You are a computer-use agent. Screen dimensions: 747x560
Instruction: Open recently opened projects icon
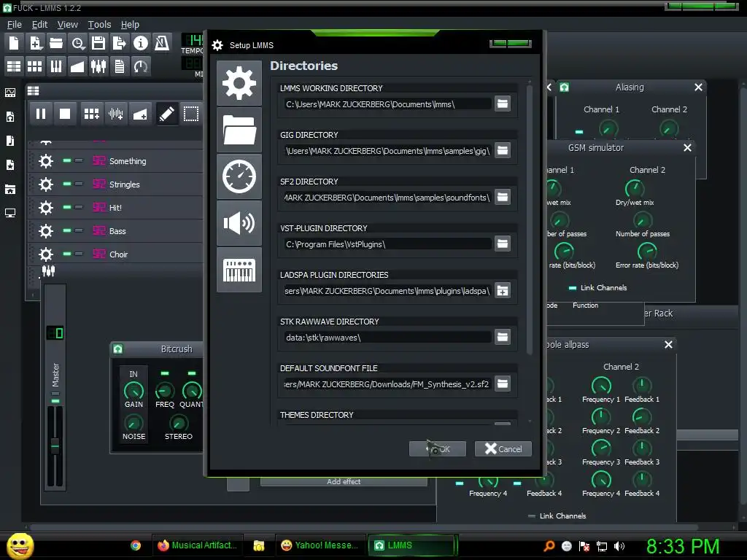pyautogui.click(x=77, y=43)
